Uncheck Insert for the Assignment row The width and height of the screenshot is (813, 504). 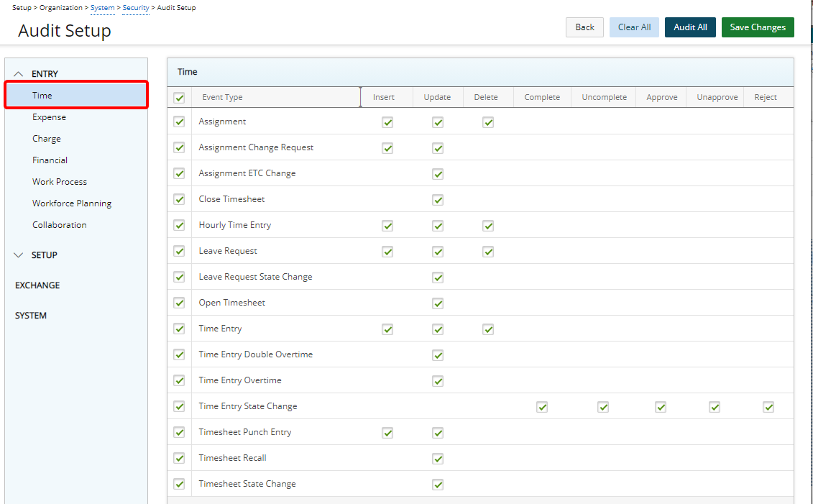(387, 122)
